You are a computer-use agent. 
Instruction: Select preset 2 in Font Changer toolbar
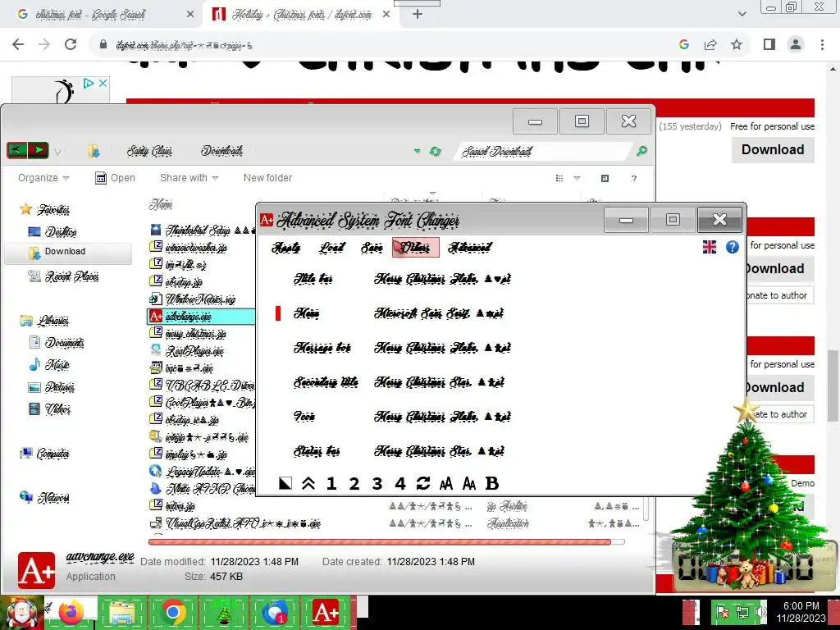click(354, 483)
